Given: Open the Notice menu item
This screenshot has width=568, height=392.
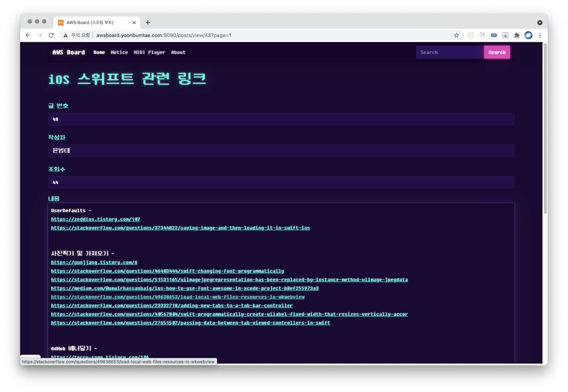Looking at the screenshot, I should pos(119,52).
